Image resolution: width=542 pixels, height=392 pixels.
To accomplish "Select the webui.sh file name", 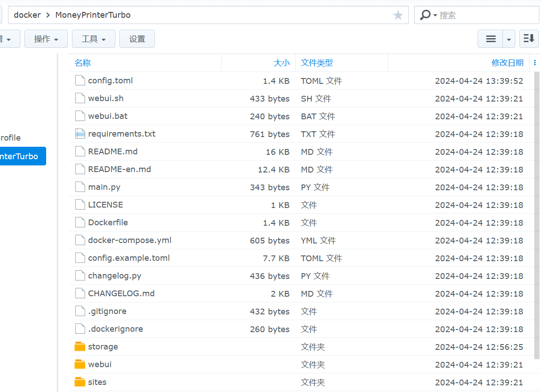I will (106, 98).
